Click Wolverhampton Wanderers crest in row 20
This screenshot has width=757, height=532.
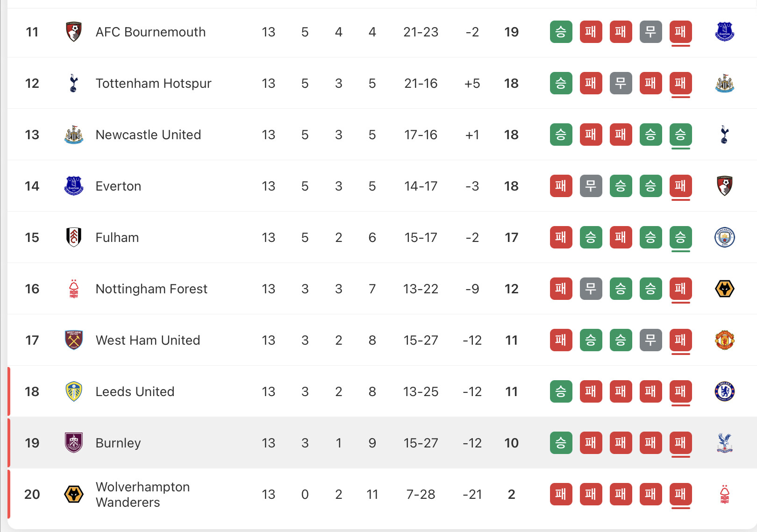tap(74, 494)
